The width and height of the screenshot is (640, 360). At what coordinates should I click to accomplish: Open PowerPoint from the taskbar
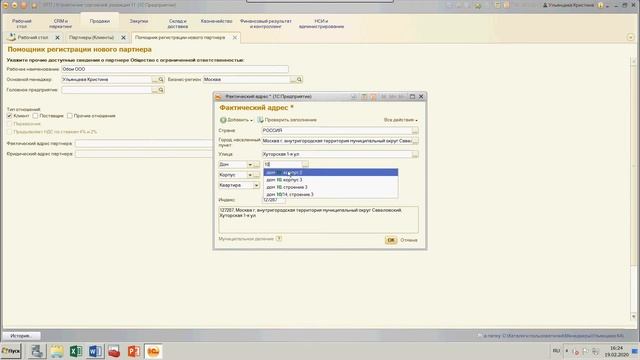134,351
